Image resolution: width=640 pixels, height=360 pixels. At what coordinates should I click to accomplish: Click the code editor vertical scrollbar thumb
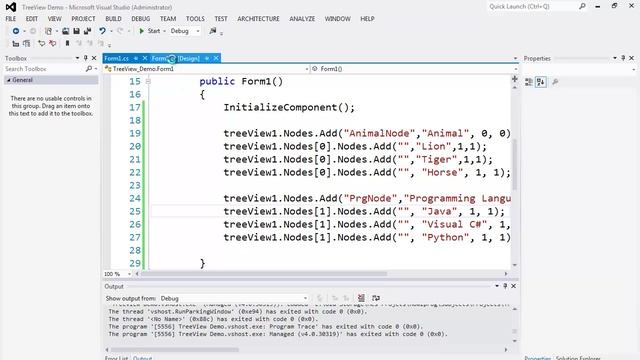point(515,164)
